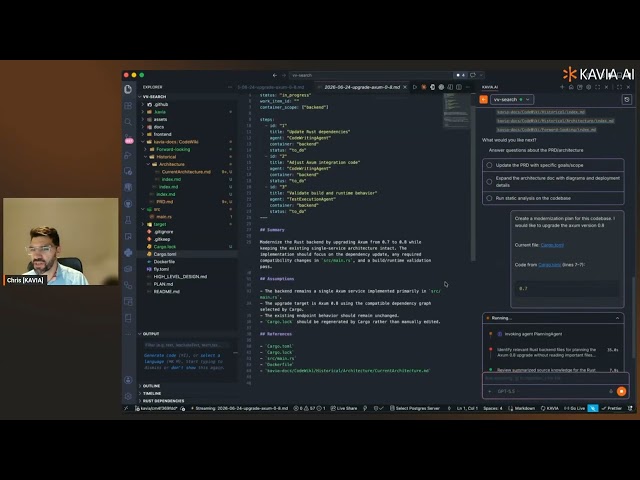The height and width of the screenshot is (480, 640).
Task: Click Prettier in the status bar
Action: point(611,408)
